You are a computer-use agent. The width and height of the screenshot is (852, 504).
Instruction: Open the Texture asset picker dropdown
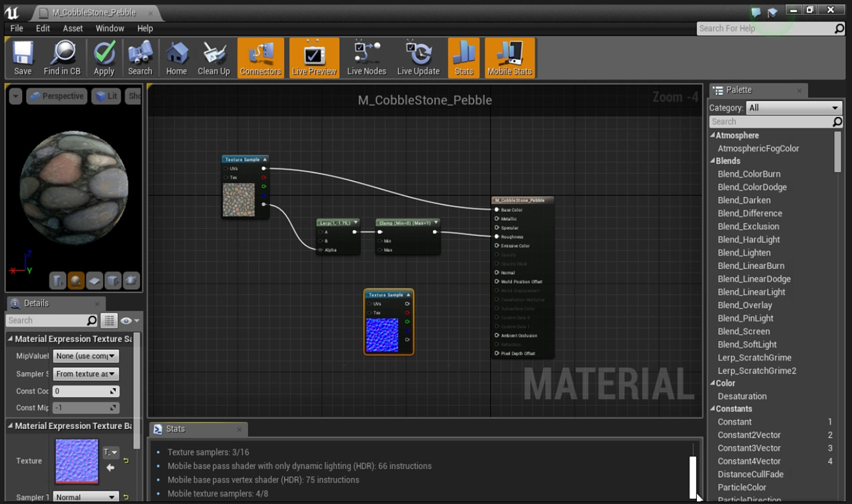click(111, 452)
